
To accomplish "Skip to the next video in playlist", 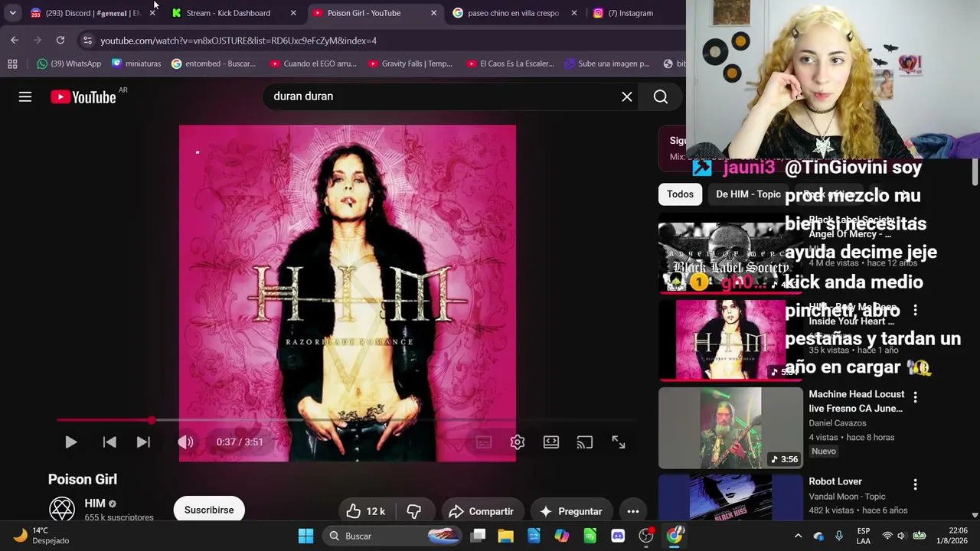I will click(143, 442).
